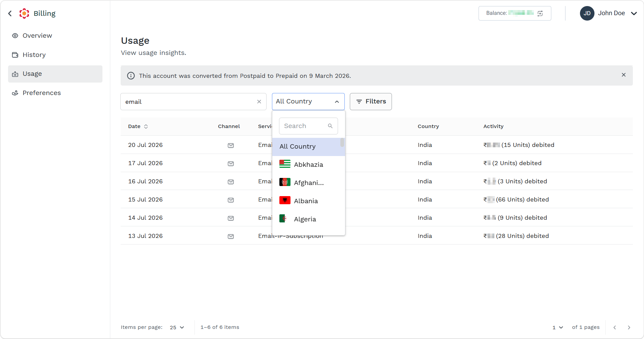Click the email icon for 14 Jul 2026
The image size is (644, 339).
pos(231,218)
